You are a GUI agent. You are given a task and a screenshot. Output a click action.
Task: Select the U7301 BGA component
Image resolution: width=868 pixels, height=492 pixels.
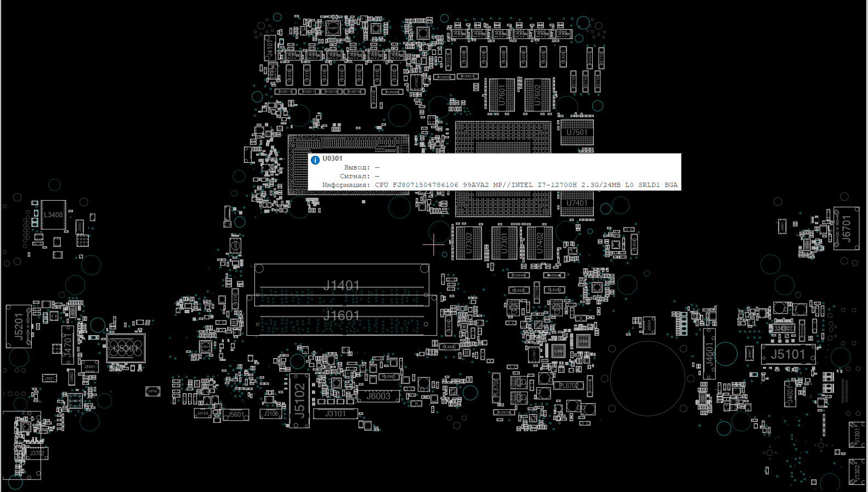[x=504, y=242]
